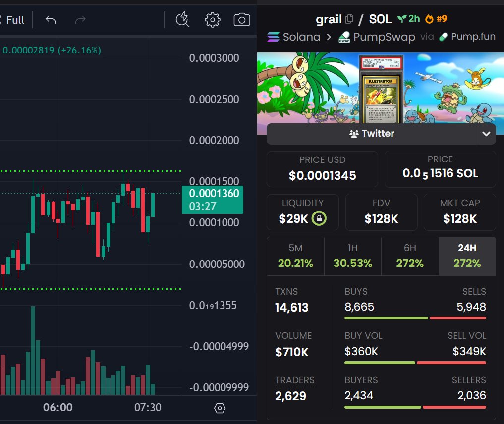504x424 pixels.
Task: Click the SELLERS value 2,036
Action: pos(471,395)
